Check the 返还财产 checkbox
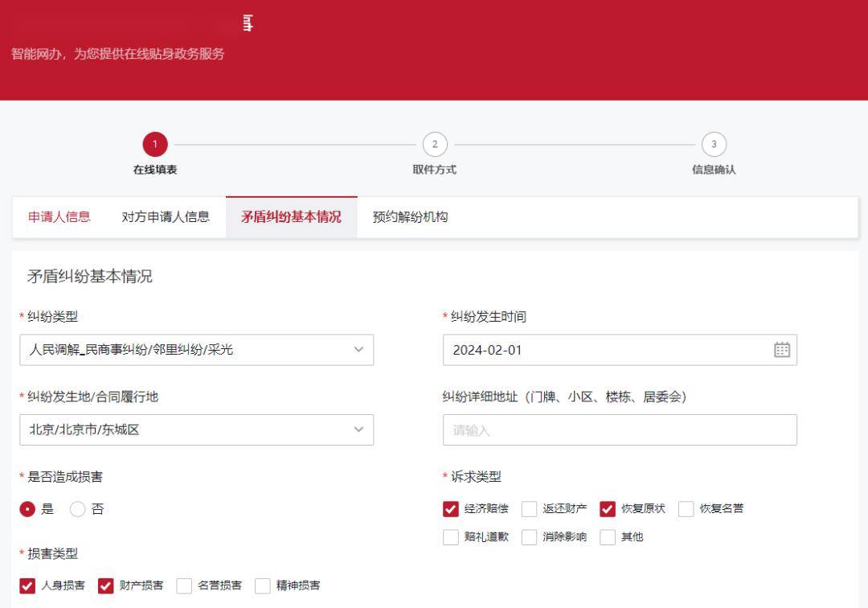 pyautogui.click(x=529, y=508)
